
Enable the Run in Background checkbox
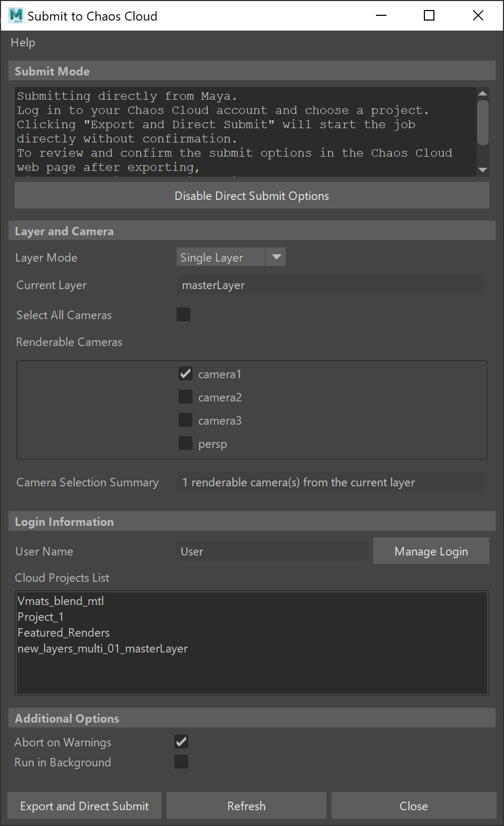click(181, 762)
